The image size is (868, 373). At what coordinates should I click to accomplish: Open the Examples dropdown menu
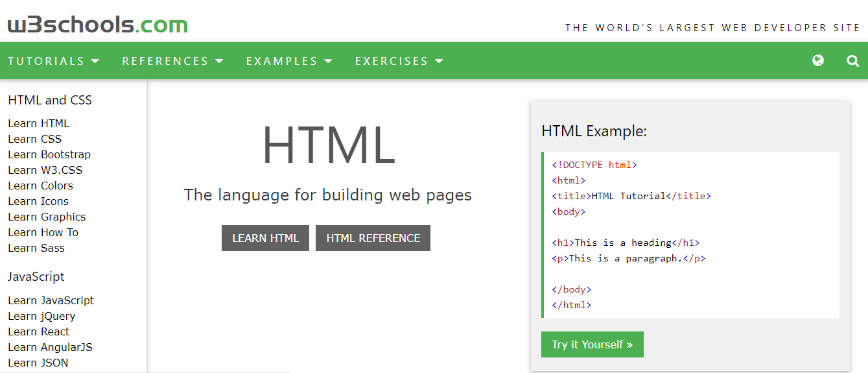[x=289, y=61]
